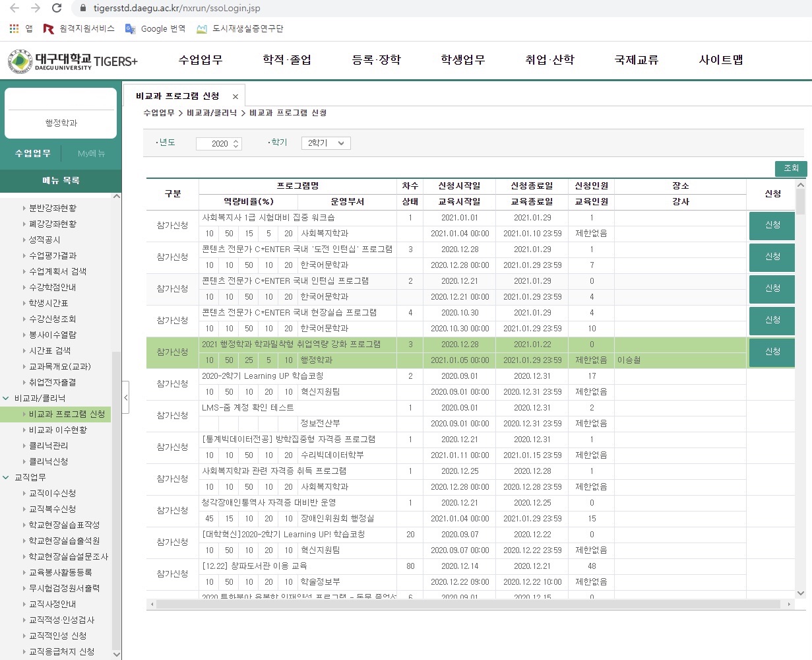Collapse the 교직업무 tree section
This screenshot has height=660, width=812.
tap(7, 477)
